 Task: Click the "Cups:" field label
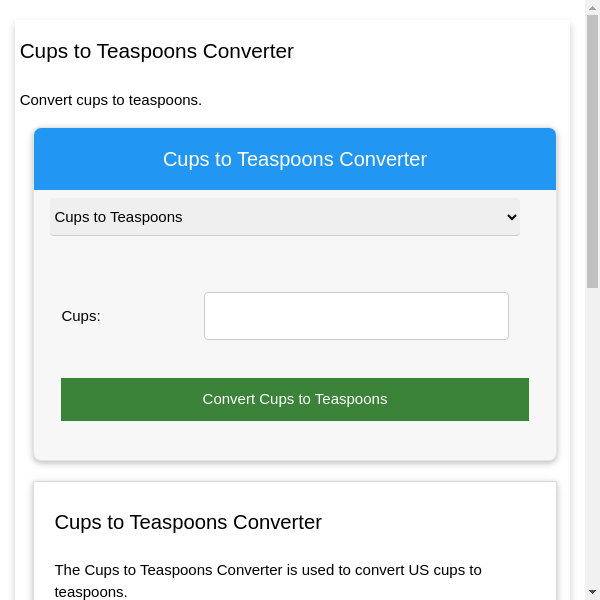click(x=81, y=316)
